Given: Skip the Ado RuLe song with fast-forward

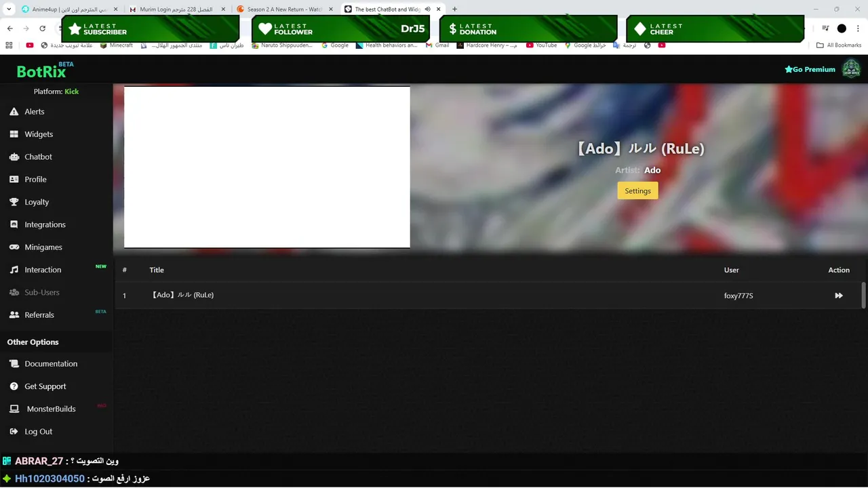Looking at the screenshot, I should [x=839, y=296].
